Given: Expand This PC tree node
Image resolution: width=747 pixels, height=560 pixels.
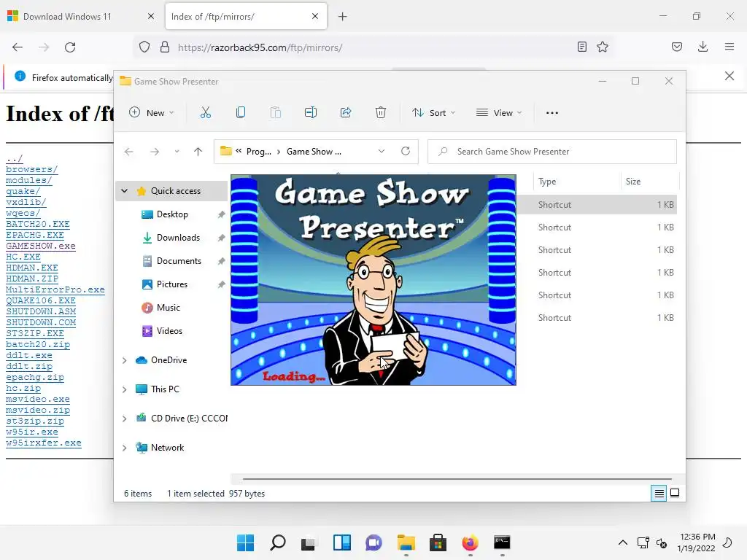Looking at the screenshot, I should [124, 389].
